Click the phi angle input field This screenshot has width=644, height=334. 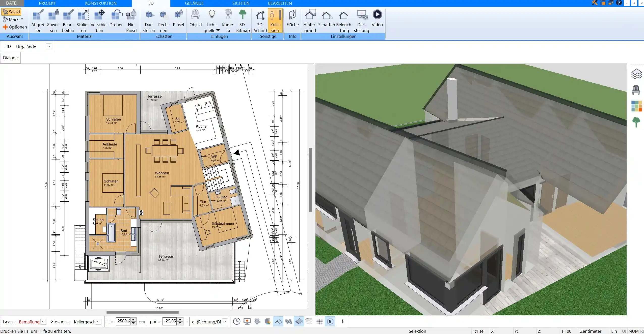tap(170, 321)
